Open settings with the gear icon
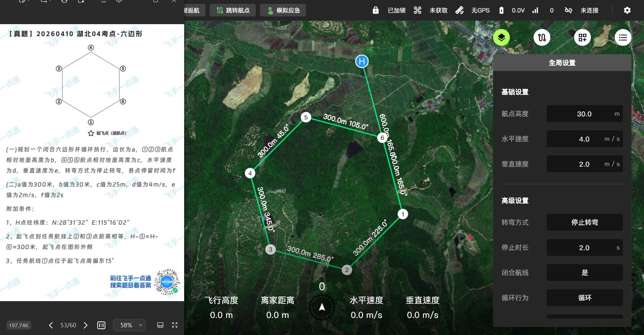The height and width of the screenshot is (335, 644). [627, 10]
